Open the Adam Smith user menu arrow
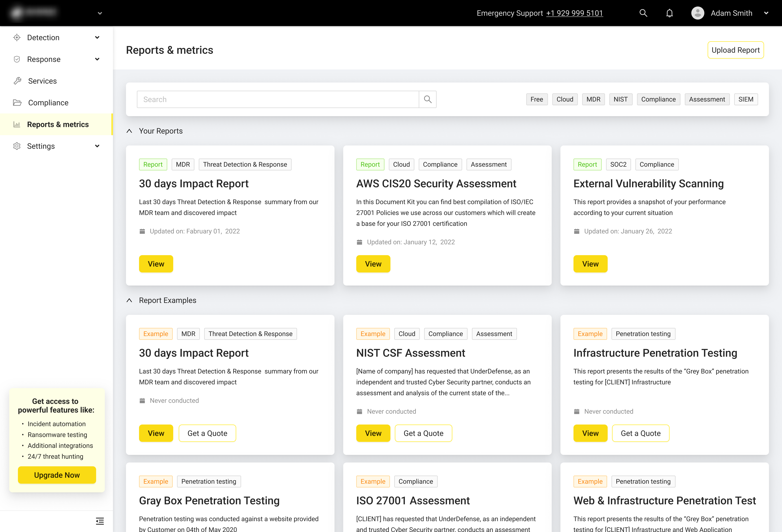Screen dimensions: 782x532 point(766,13)
